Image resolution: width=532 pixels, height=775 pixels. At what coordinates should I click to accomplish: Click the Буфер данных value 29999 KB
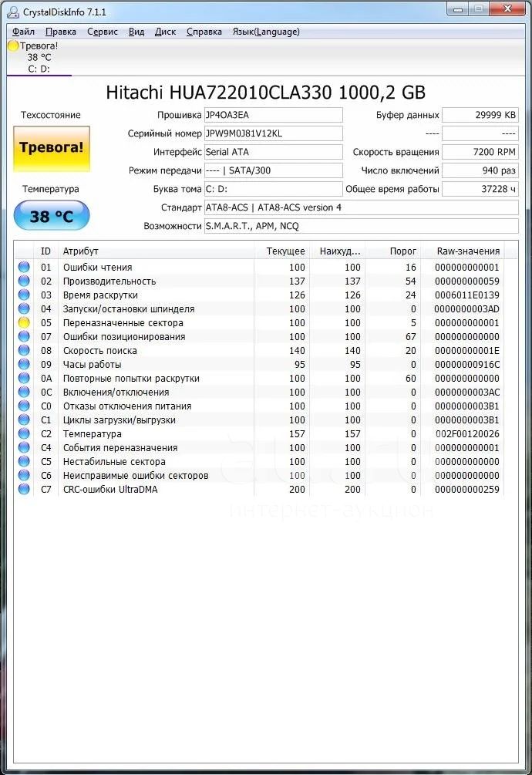point(480,115)
